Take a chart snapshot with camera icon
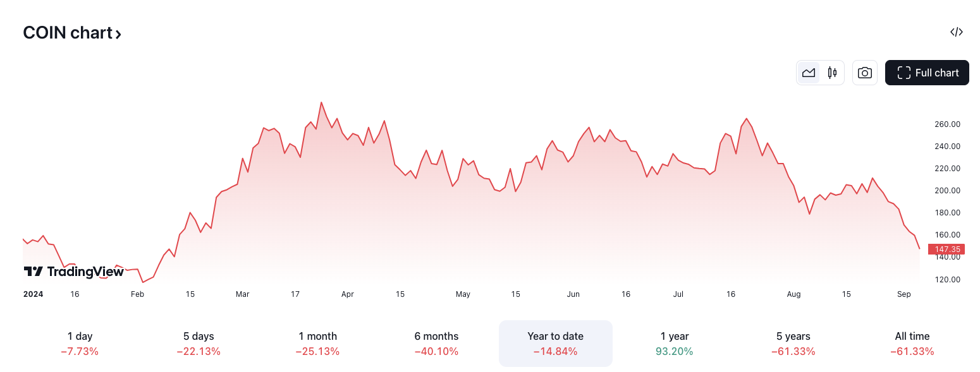Viewport: 980px width, 372px height. click(x=864, y=73)
